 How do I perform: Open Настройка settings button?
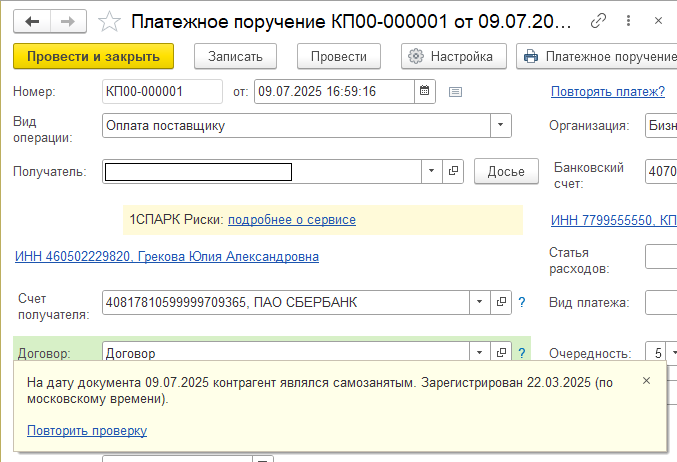click(x=453, y=56)
